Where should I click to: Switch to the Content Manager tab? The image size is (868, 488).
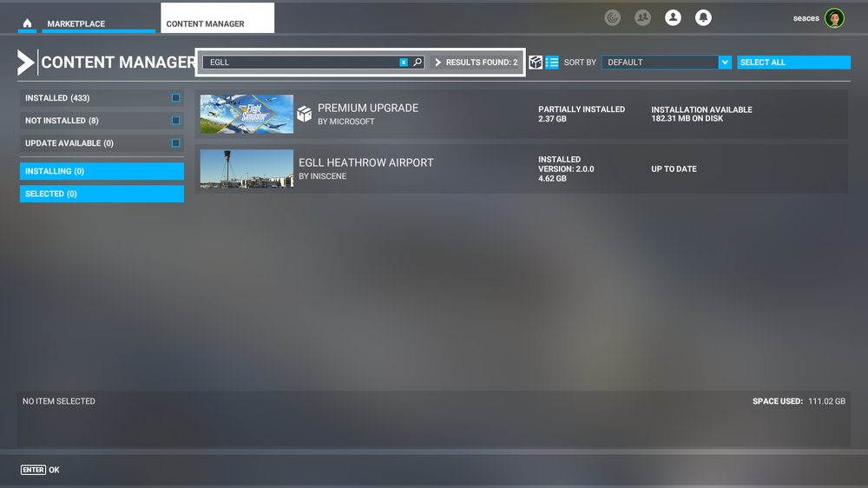click(x=218, y=18)
